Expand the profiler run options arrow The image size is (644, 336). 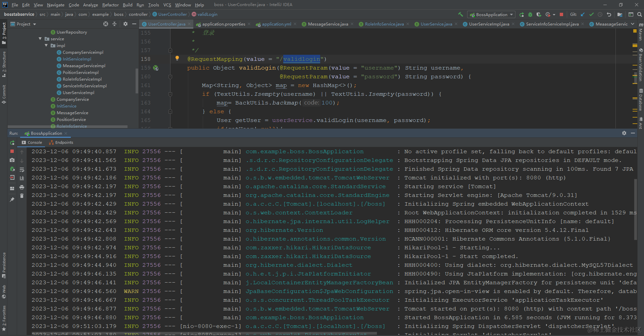(x=554, y=14)
